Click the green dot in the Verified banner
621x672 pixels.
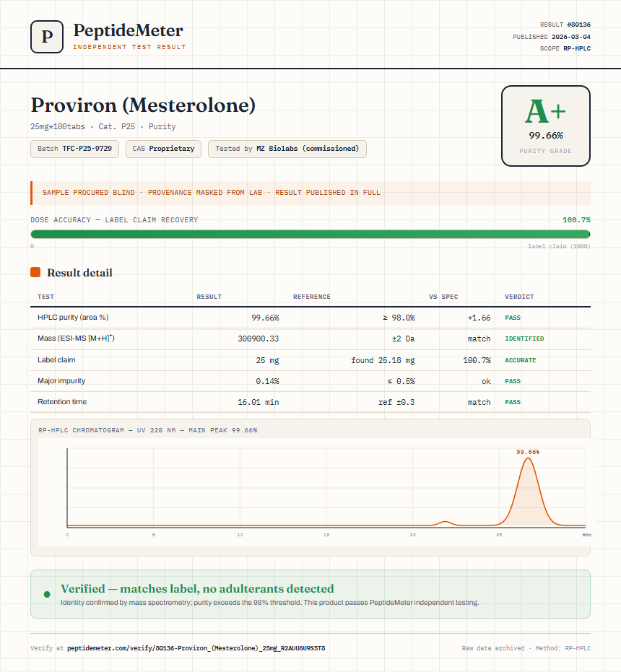tap(47, 594)
